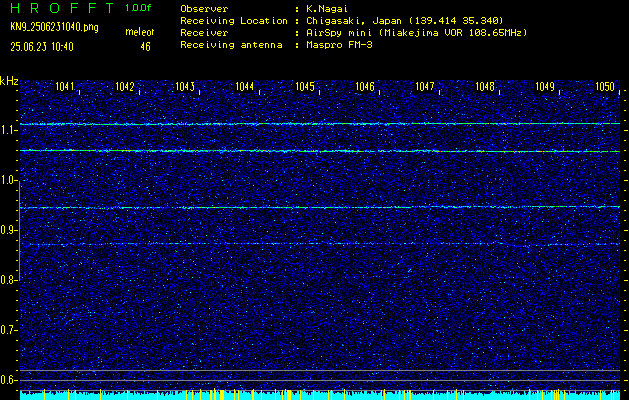This screenshot has width=629, height=400.
Task: Click the 0.8 kHz axis label
Action: pyautogui.click(x=8, y=280)
